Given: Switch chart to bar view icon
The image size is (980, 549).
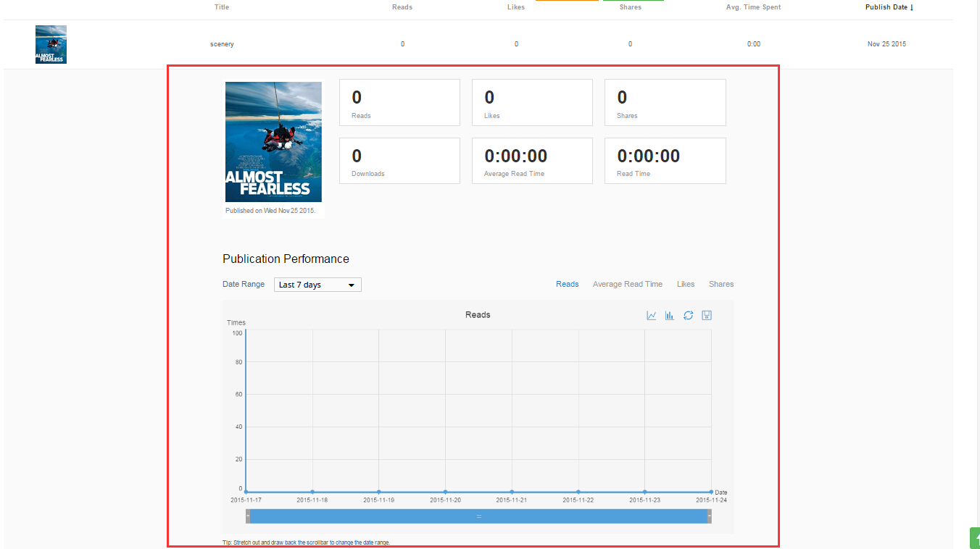Looking at the screenshot, I should [670, 316].
